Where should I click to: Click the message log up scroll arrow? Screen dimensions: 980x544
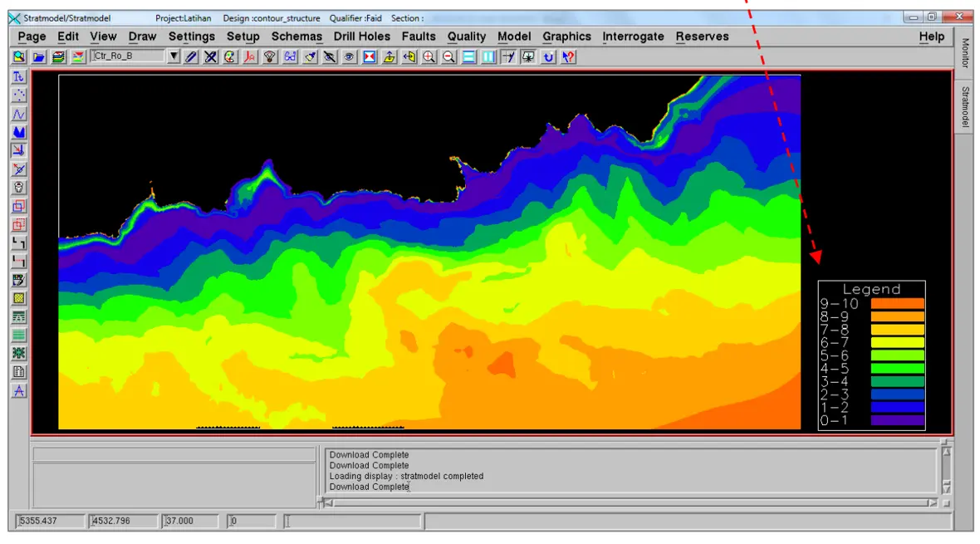(946, 452)
